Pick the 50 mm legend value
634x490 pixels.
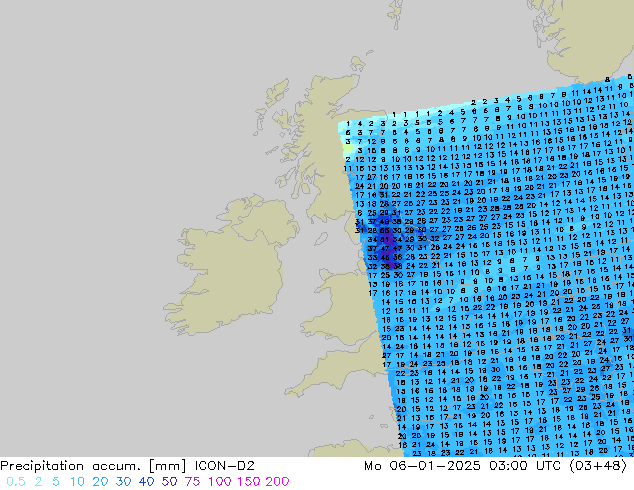(x=169, y=482)
